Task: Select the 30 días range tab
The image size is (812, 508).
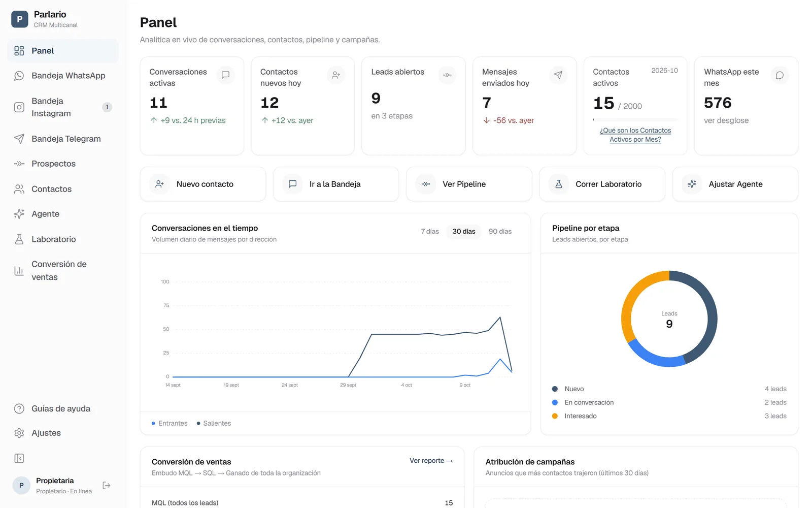Action: [464, 232]
